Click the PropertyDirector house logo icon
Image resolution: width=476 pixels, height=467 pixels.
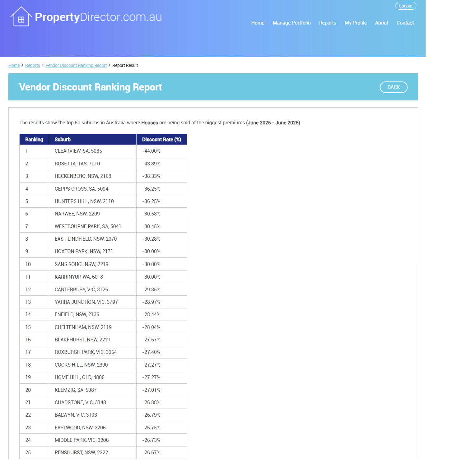[21, 17]
